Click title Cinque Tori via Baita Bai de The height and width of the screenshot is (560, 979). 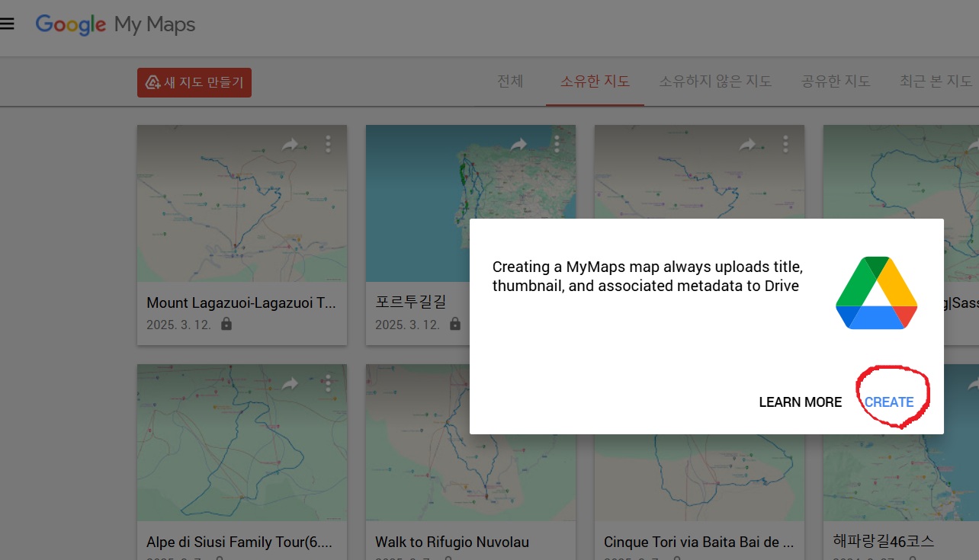click(699, 542)
